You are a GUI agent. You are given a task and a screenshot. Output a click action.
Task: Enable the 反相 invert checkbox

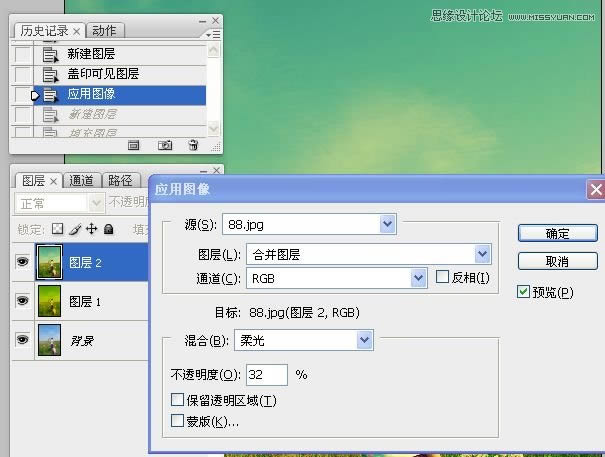pyautogui.click(x=443, y=277)
